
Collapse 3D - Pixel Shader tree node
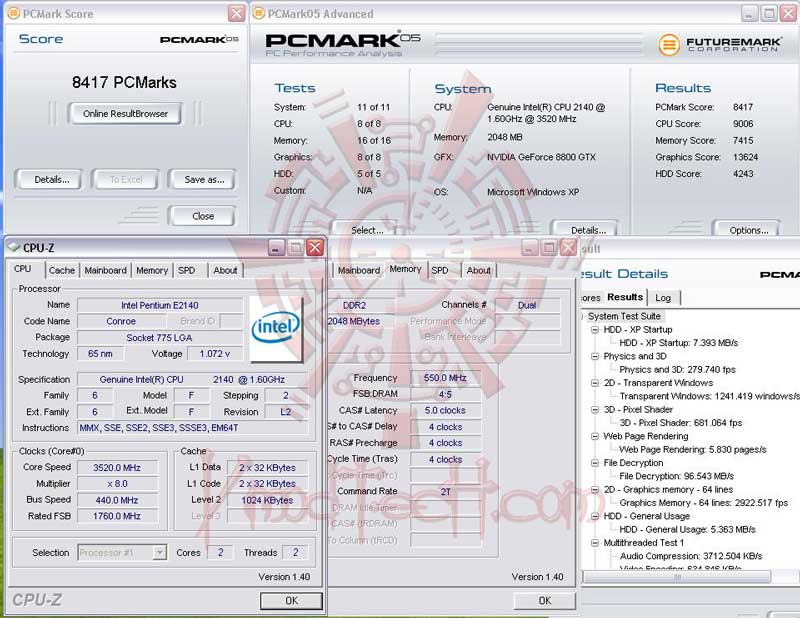tap(594, 409)
